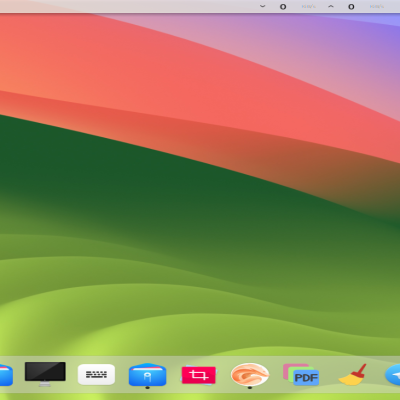Launch the white keyboard app from the Dock
400x400 pixels.
[96, 375]
